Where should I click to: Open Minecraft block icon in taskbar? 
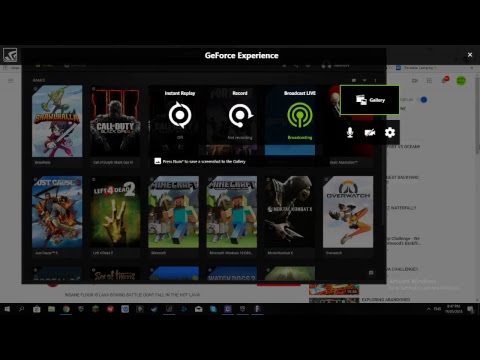(95, 309)
